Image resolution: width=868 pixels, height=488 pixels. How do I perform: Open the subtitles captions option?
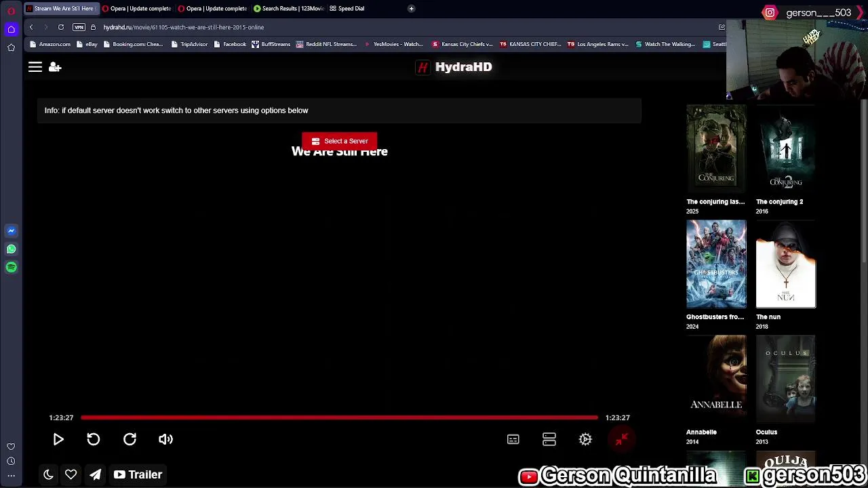[x=513, y=440]
